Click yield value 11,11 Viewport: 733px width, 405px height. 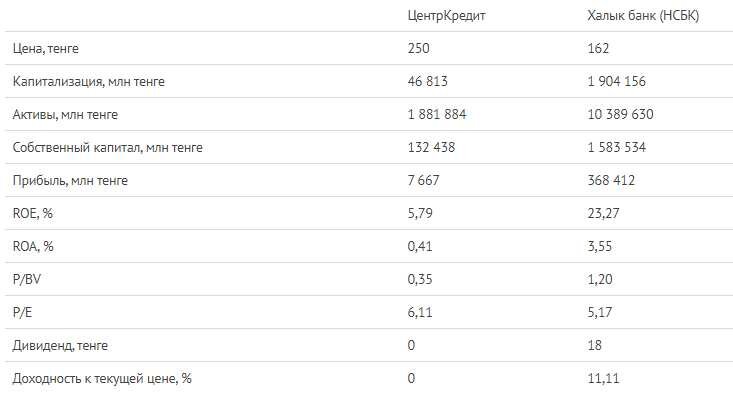(x=604, y=378)
